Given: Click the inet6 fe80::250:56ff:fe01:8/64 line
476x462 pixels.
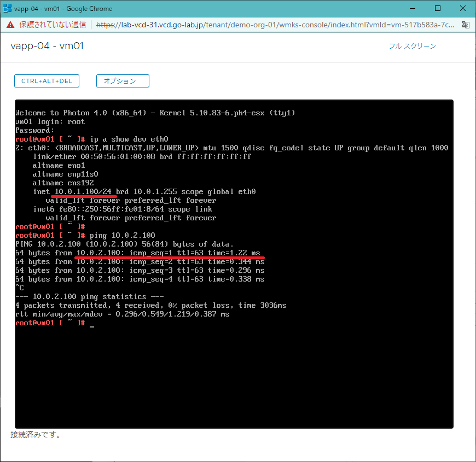Looking at the screenshot, I should tap(123, 209).
